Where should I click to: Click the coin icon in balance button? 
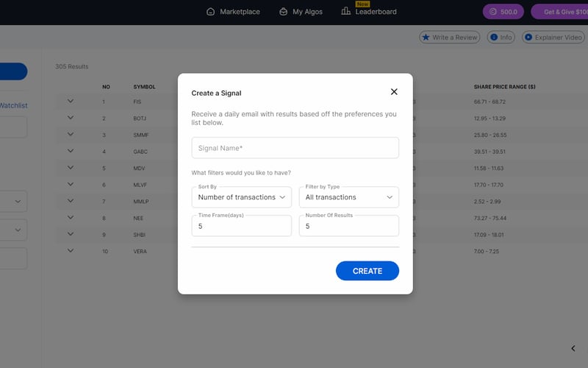(492, 12)
